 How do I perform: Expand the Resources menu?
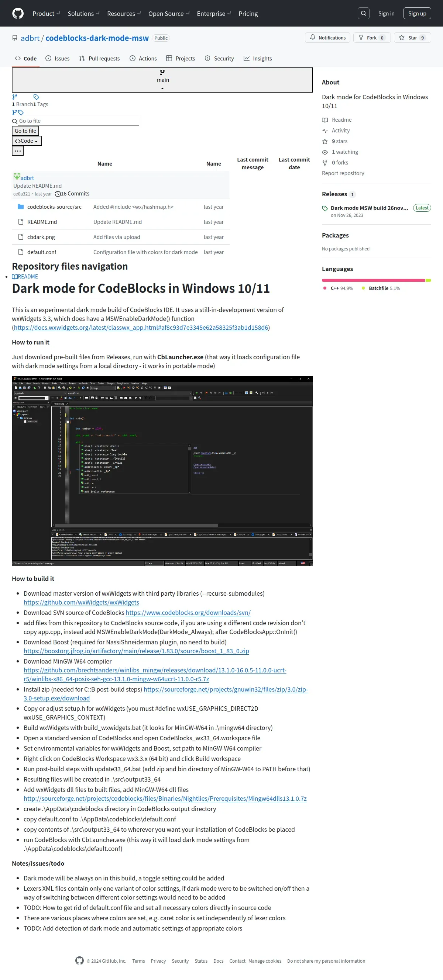(124, 14)
